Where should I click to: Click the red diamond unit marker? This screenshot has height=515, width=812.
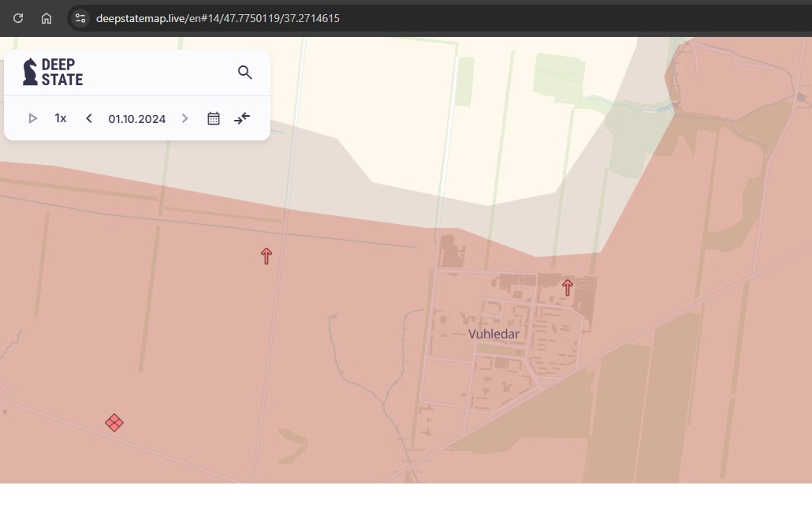114,423
